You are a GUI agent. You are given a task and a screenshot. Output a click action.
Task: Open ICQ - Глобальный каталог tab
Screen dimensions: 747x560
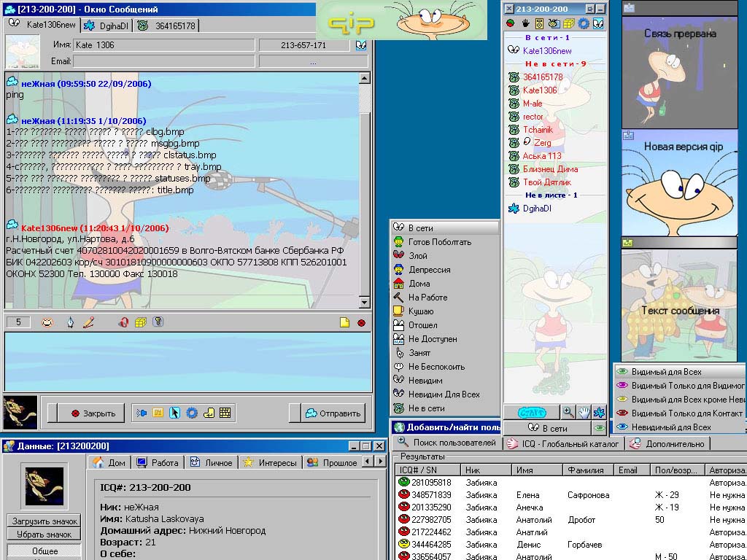coord(565,444)
